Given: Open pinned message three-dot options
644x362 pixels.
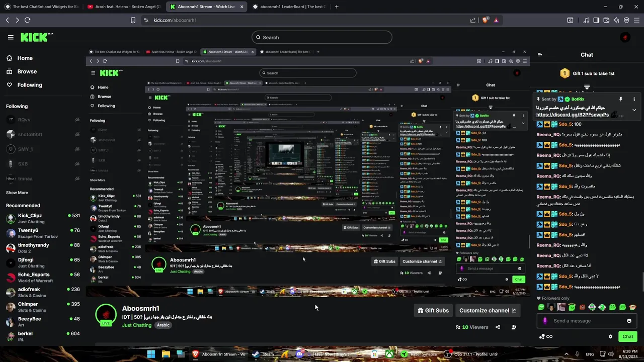Looking at the screenshot, I should (634, 99).
